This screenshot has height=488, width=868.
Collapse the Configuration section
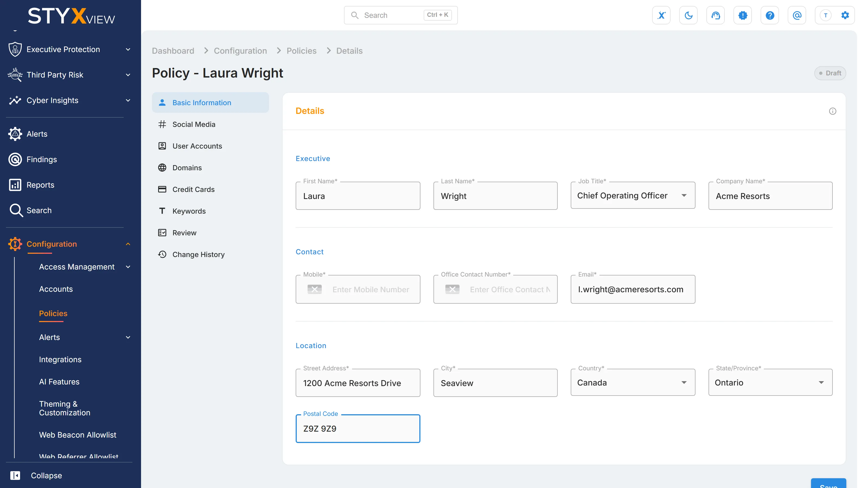point(128,244)
